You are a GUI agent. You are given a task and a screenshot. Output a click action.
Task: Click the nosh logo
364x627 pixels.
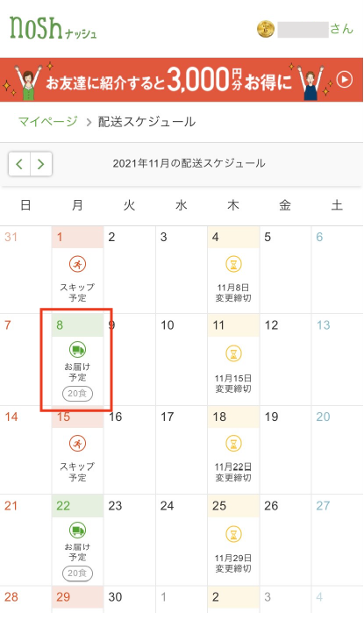[53, 28]
